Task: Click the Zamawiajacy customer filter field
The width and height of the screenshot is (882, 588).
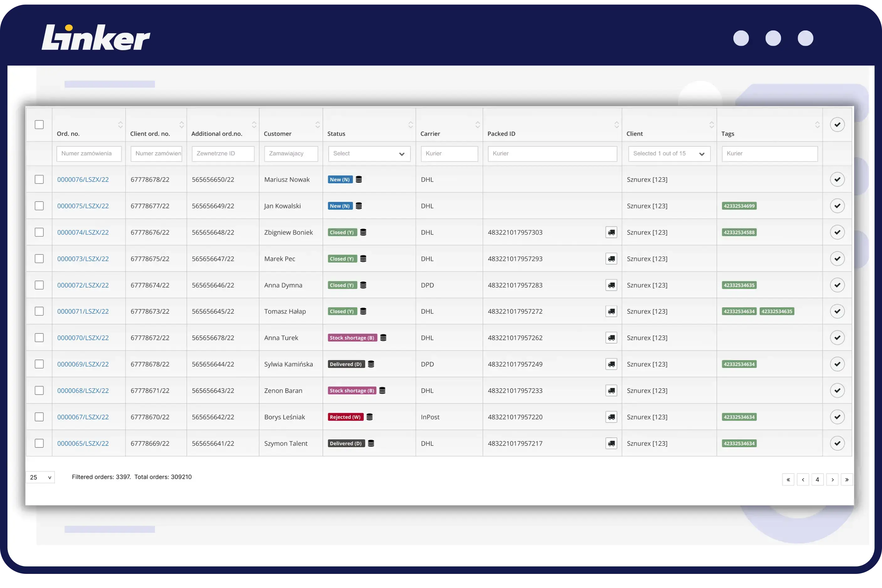Action: click(x=291, y=154)
